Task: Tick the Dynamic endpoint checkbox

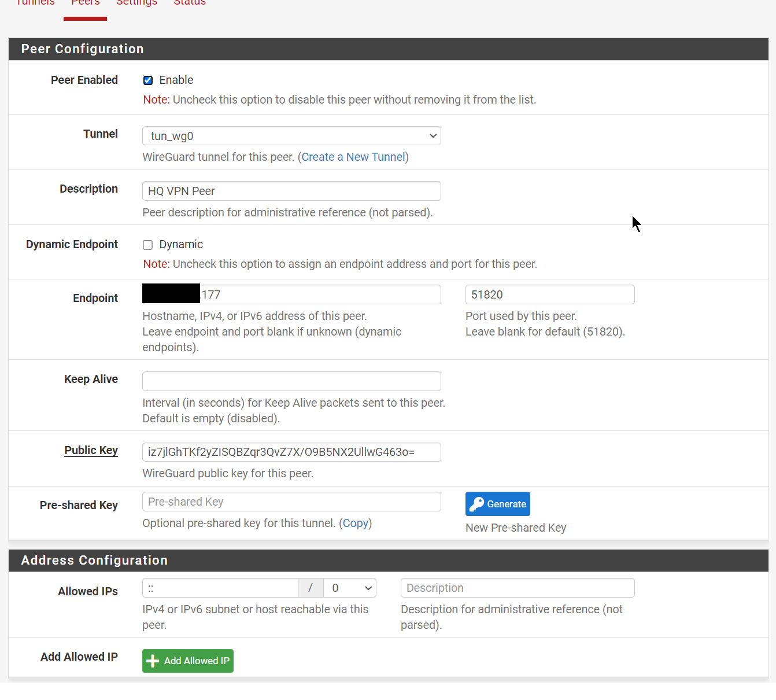Action: 148,245
